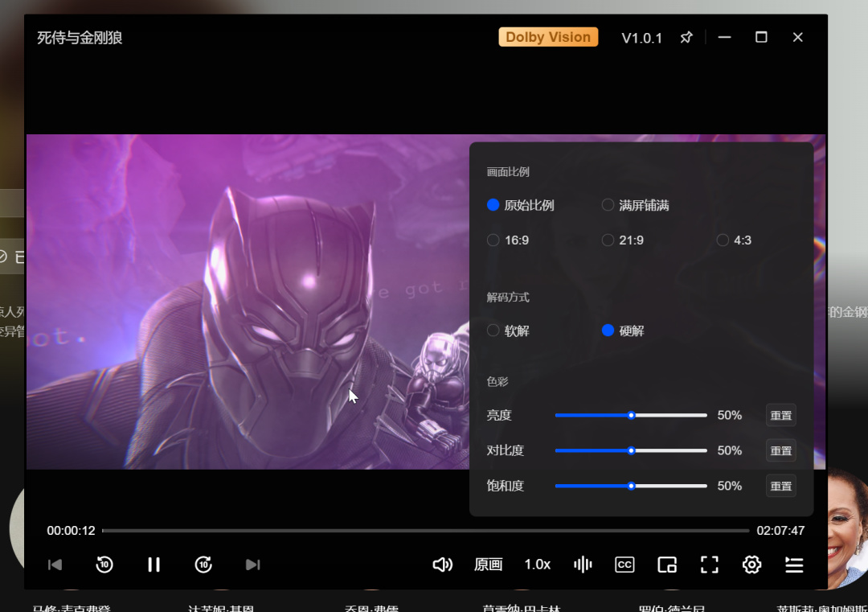
Task: Rewind 10 seconds
Action: tap(104, 565)
